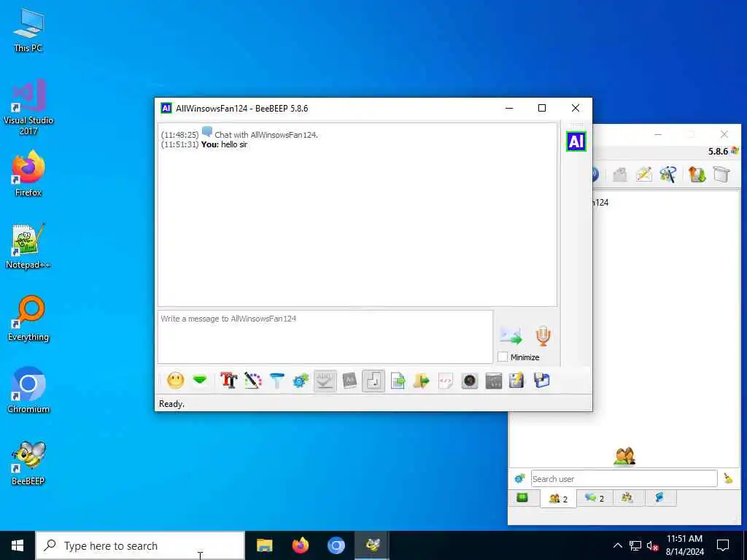Click the broom clear-search icon in main window
The width and height of the screenshot is (747, 560).
click(x=729, y=478)
